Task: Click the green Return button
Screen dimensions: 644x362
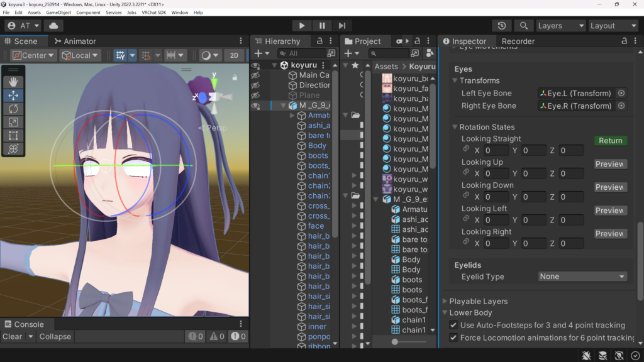Action: 610,141
